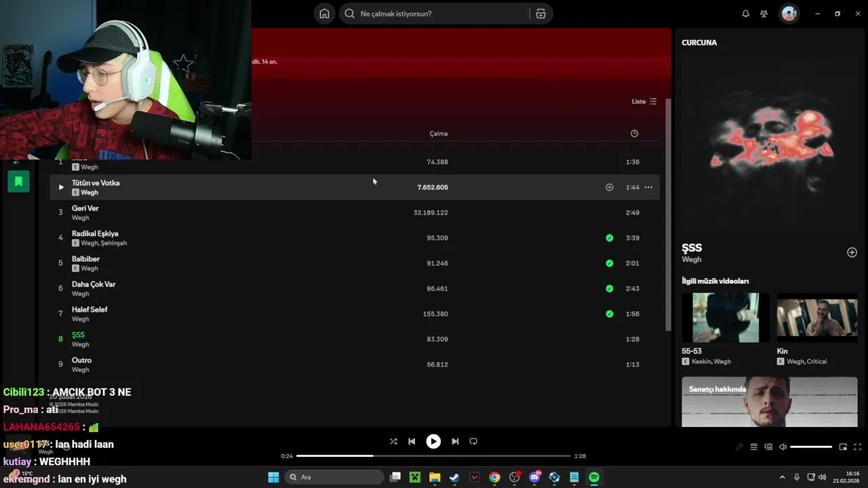Play Tütün ve Votka with the row play icon
The image size is (868, 488).
pos(60,187)
